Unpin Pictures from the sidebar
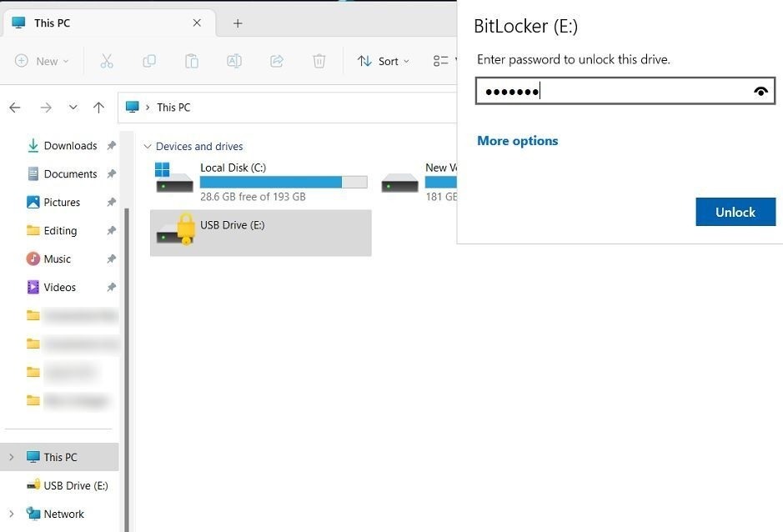 110,202
